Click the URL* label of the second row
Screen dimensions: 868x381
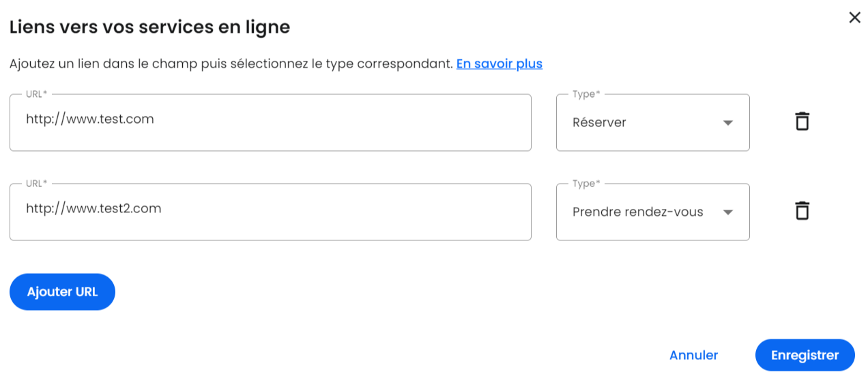pos(36,184)
